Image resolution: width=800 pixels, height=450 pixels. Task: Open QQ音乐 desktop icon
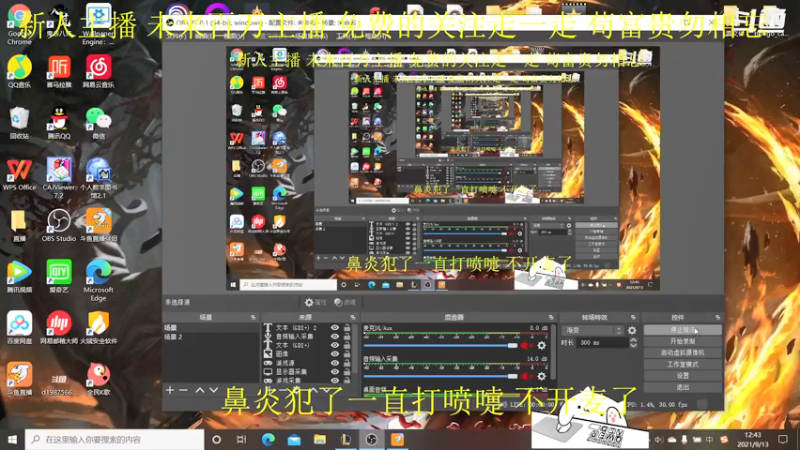[19, 71]
